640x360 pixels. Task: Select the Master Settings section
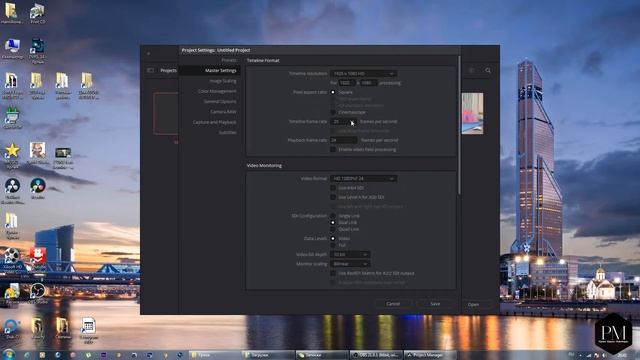209,70
